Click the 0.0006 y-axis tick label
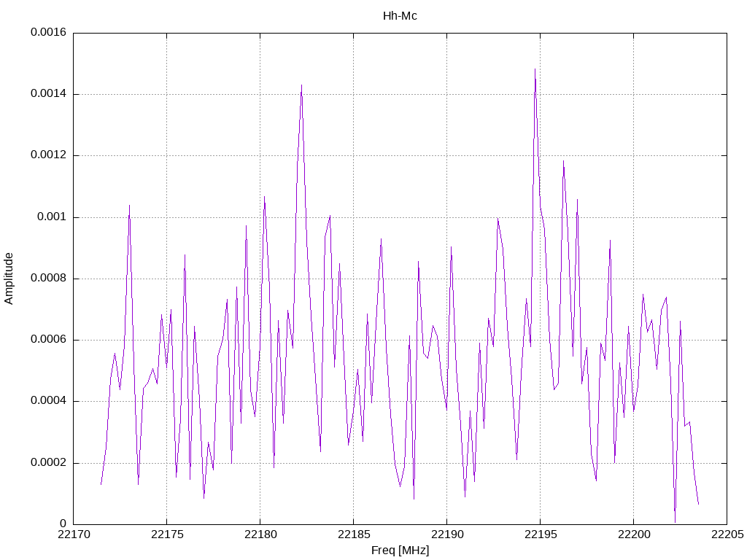The width and height of the screenshot is (747, 560). pyautogui.click(x=49, y=340)
